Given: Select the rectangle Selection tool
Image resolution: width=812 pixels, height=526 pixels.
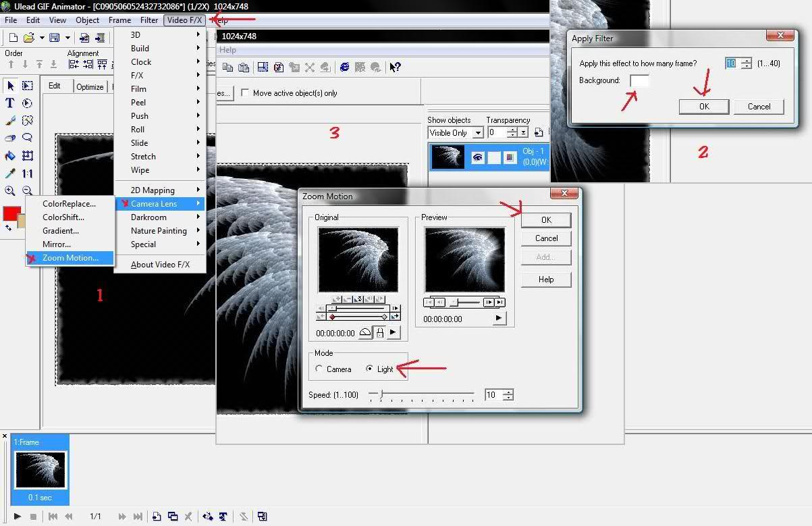Looking at the screenshot, I should click(28, 86).
